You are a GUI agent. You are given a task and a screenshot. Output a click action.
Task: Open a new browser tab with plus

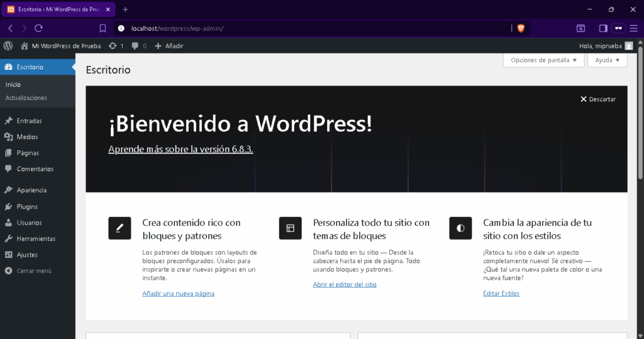(x=125, y=9)
